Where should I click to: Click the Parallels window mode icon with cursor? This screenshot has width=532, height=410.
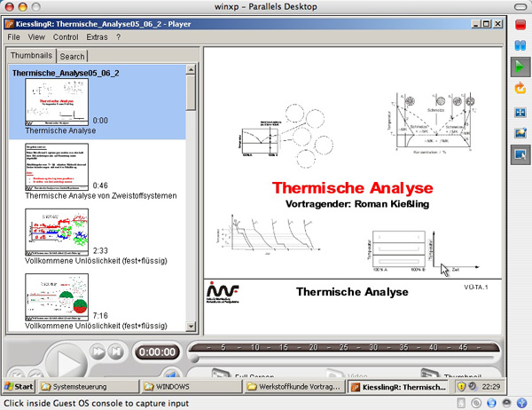(x=520, y=154)
